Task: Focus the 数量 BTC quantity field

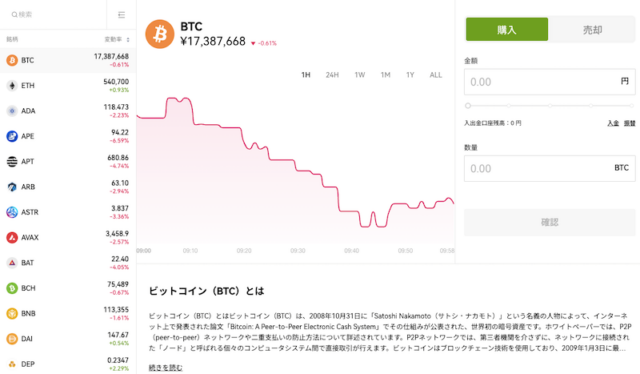Action: pos(549,168)
